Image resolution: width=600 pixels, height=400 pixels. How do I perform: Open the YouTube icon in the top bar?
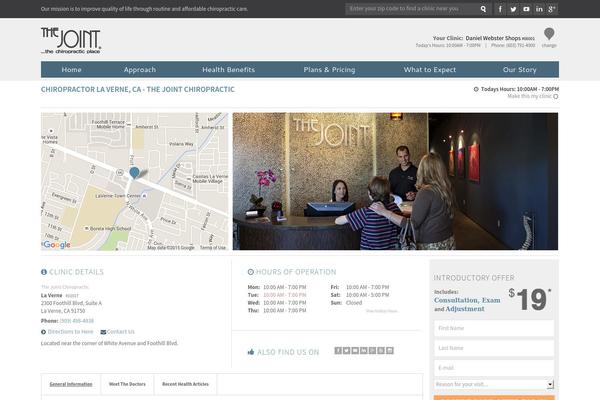tap(526, 9)
